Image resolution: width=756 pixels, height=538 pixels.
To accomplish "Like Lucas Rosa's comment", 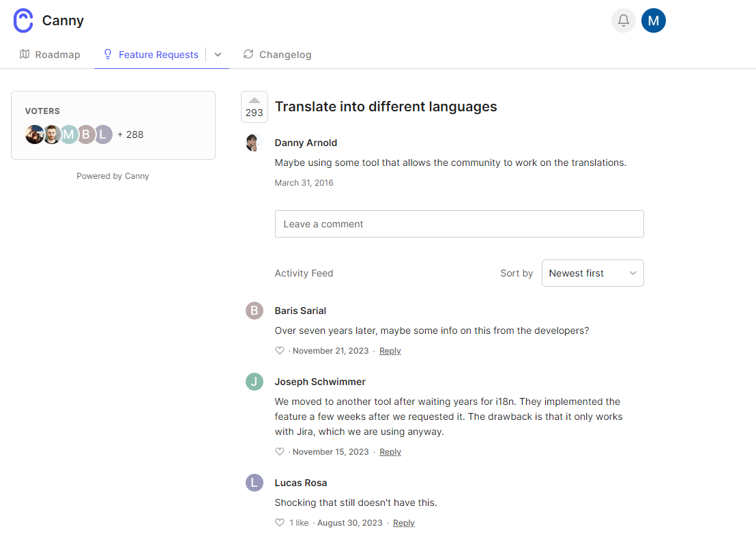I will pos(279,522).
